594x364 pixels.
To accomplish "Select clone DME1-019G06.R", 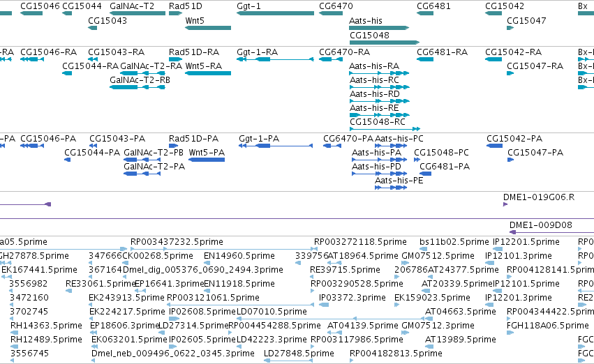I will 539,197.
